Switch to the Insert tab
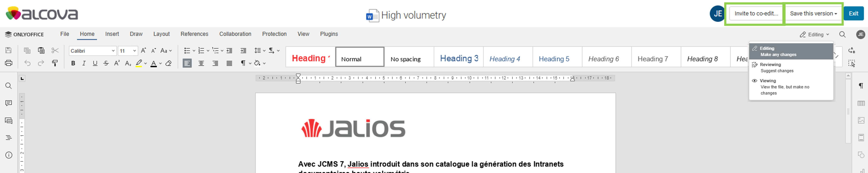The width and height of the screenshot is (868, 173). click(x=112, y=34)
